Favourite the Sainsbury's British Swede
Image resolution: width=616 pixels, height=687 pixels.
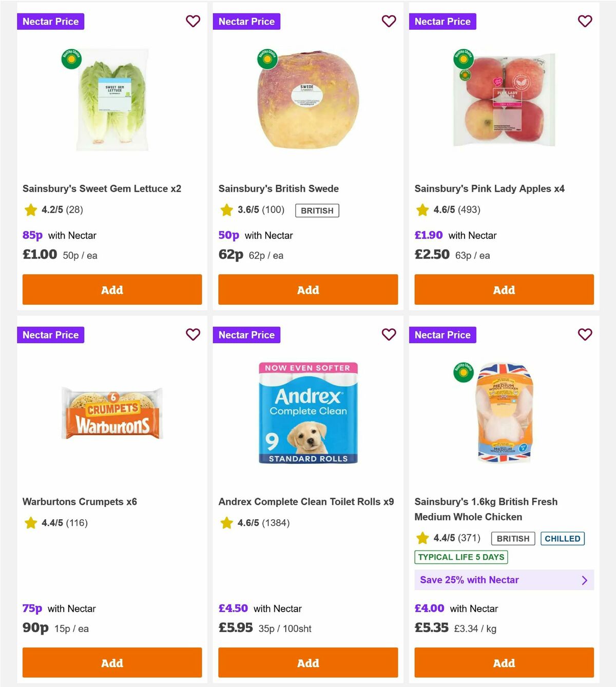point(389,21)
